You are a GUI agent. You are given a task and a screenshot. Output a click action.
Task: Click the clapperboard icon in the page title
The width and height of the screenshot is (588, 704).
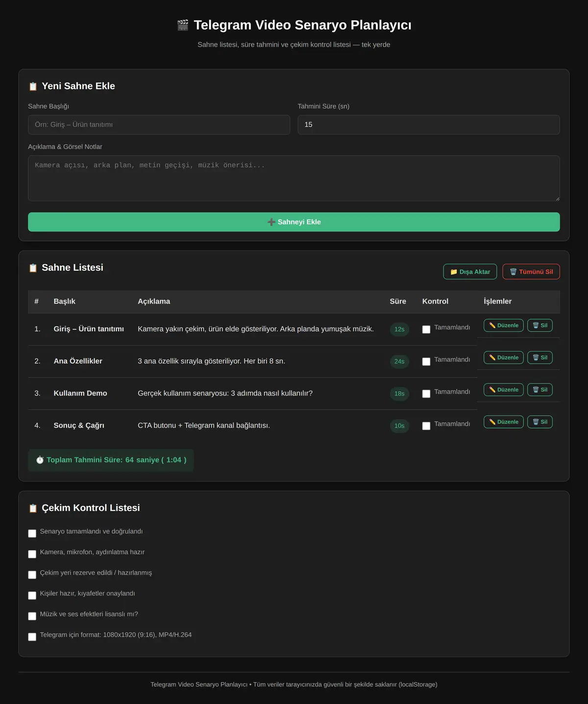click(183, 25)
